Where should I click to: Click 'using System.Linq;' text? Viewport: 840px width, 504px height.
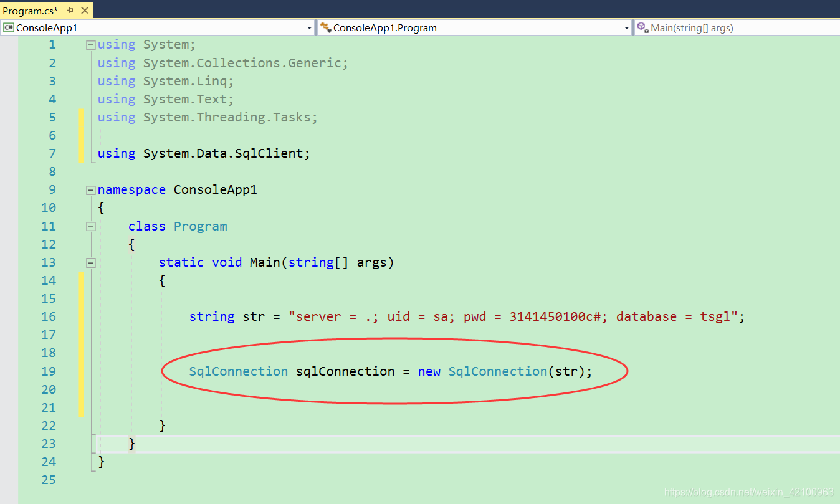166,81
